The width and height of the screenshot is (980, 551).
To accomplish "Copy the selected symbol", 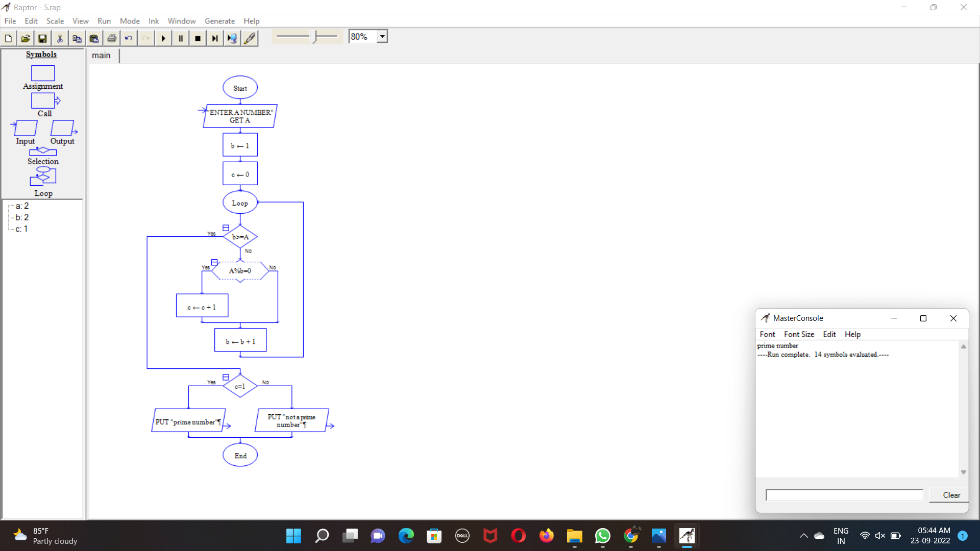I will [77, 38].
